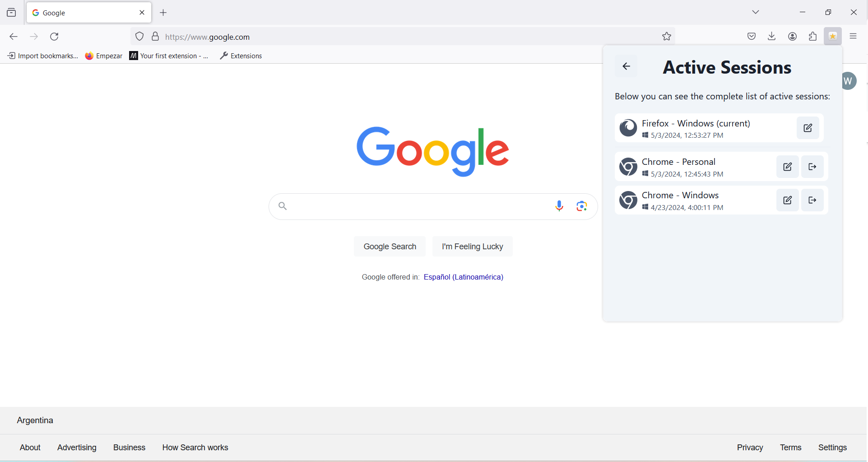Image resolution: width=868 pixels, height=462 pixels.
Task: Open How Search works link
Action: coord(195,448)
